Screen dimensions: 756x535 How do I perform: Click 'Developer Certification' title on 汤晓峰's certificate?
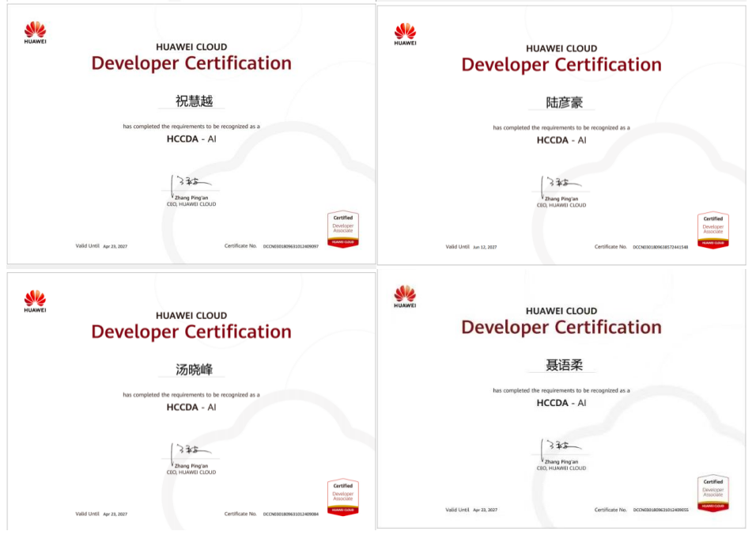(191, 332)
